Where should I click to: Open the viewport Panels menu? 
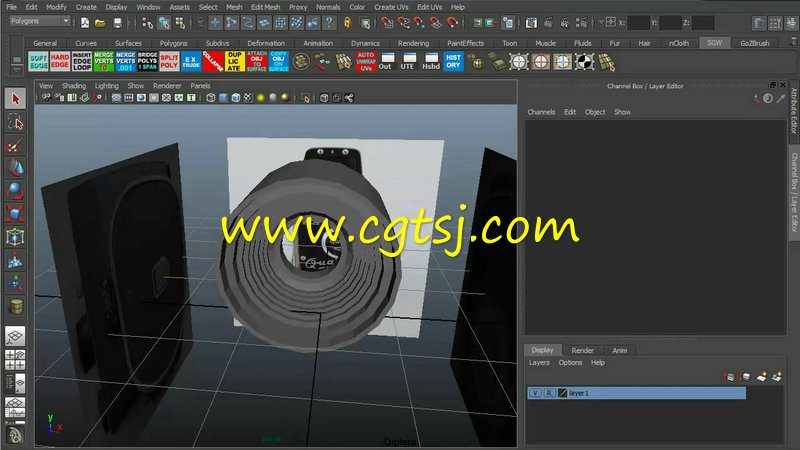point(200,86)
